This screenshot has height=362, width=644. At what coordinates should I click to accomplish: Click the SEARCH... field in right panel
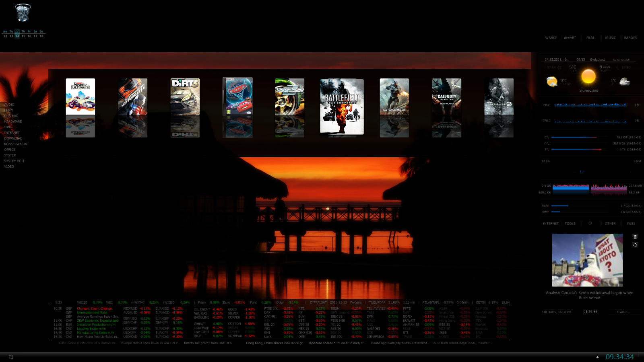point(623,312)
